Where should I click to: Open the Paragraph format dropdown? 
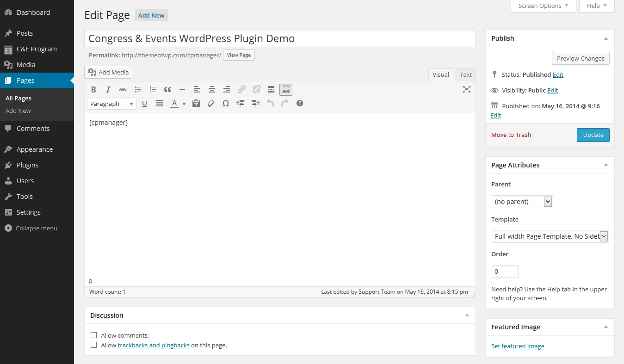pos(111,104)
